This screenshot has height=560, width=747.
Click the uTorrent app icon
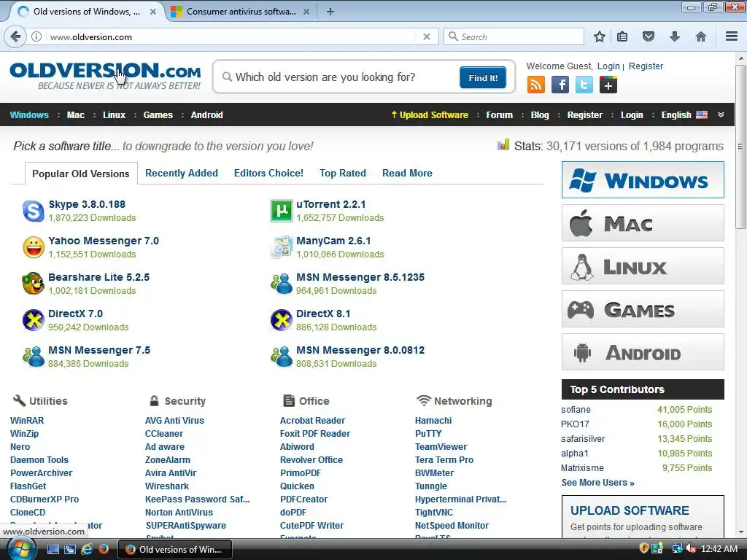(281, 211)
